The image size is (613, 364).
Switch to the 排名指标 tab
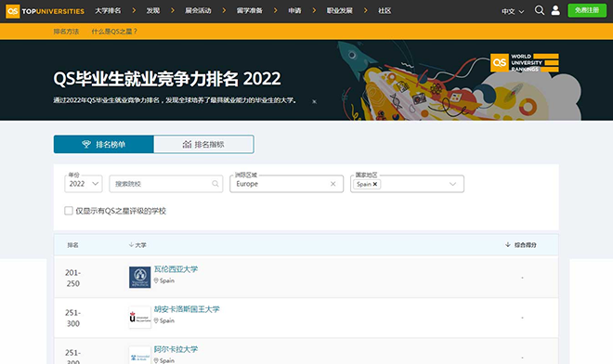pyautogui.click(x=203, y=144)
